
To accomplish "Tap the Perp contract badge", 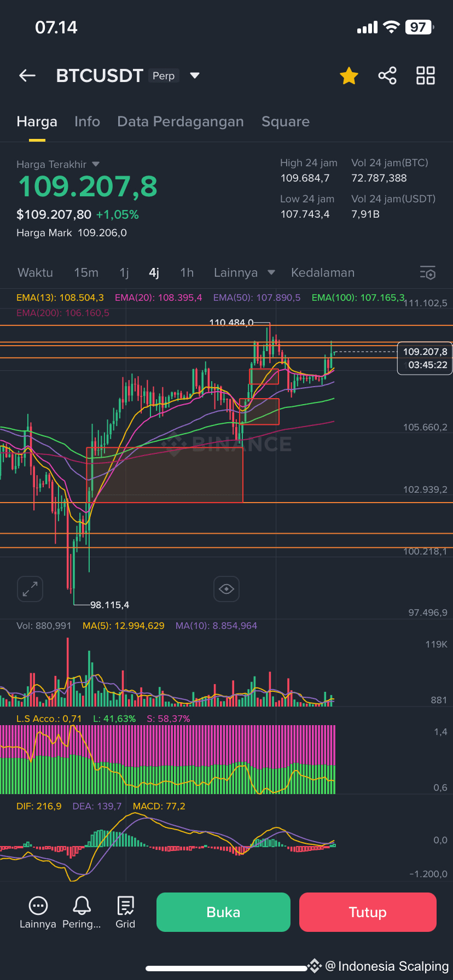I will (164, 76).
